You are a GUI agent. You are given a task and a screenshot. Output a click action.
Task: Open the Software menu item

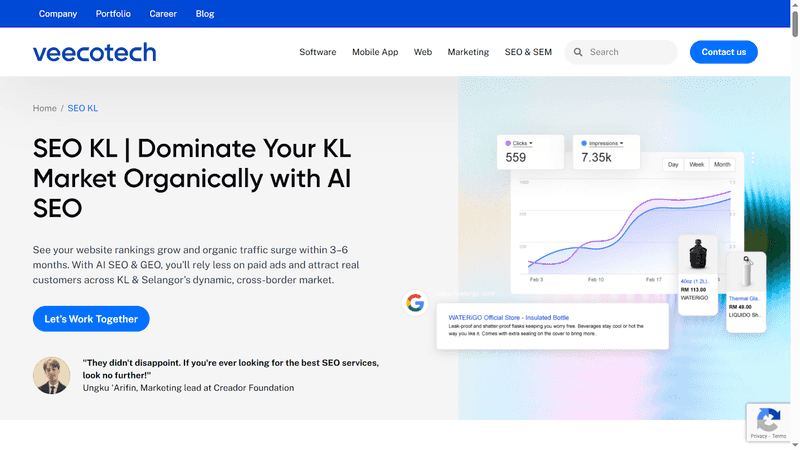pyautogui.click(x=318, y=52)
